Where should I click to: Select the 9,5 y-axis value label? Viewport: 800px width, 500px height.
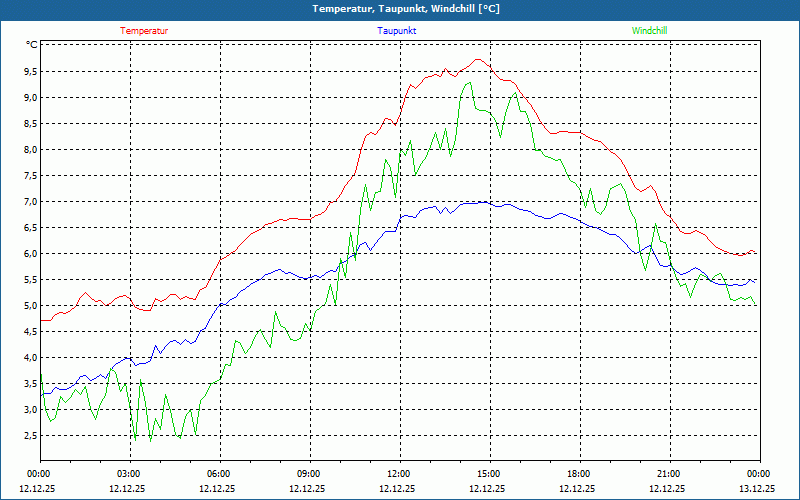point(29,71)
